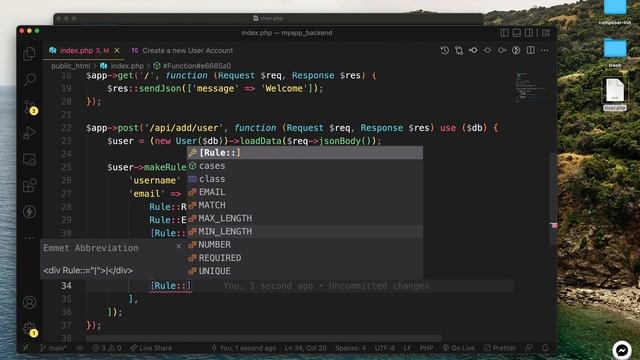Show additional views ellipsis in activity bar

pos(29,237)
